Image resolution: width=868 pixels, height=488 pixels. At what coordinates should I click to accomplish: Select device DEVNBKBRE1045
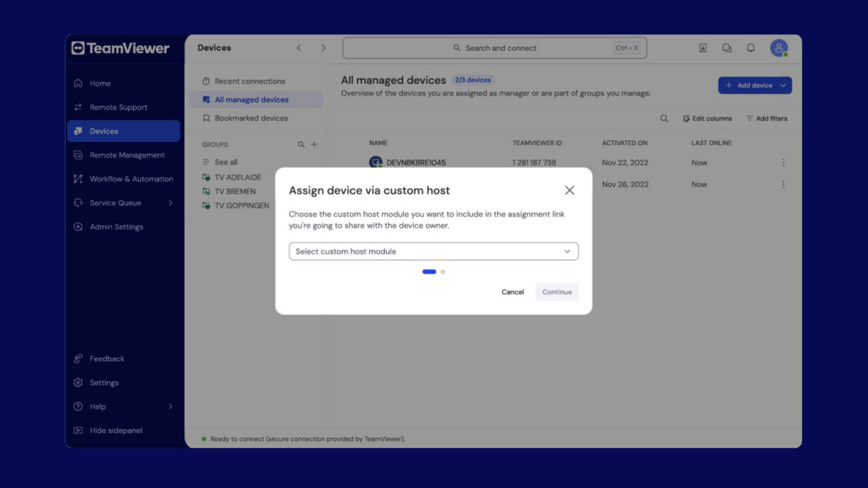click(416, 163)
